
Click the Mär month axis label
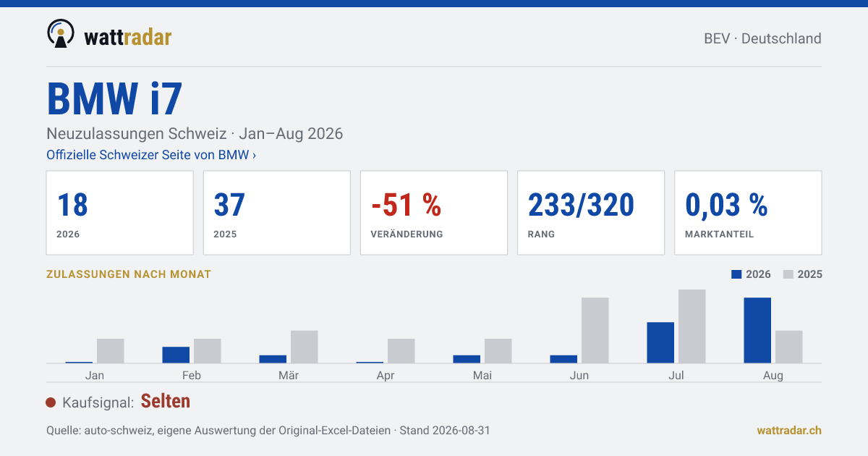289,375
